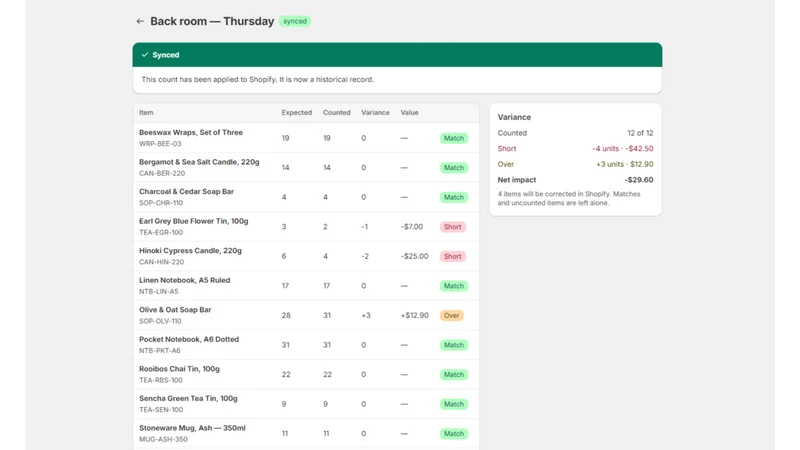The width and height of the screenshot is (800, 450).
Task: Open Bergamot & Sea Salt Candle row
Action: (306, 167)
